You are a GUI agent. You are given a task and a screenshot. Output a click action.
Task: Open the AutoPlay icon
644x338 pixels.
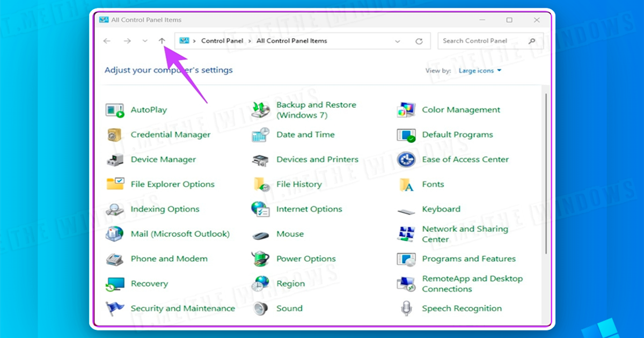(x=115, y=110)
